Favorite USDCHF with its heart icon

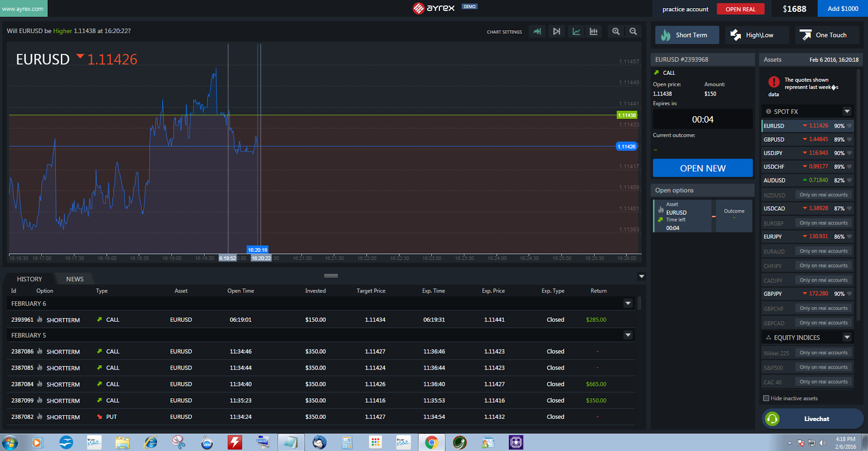(x=850, y=167)
